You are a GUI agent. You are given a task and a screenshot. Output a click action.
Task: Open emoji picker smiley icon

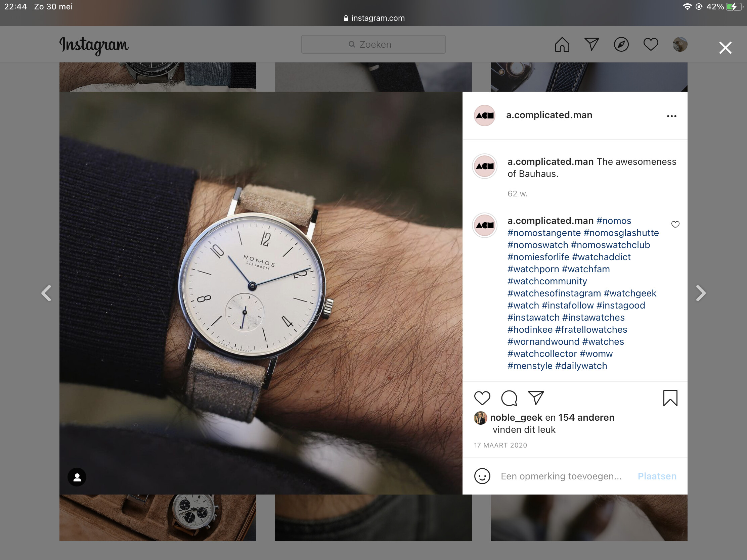[x=482, y=476]
